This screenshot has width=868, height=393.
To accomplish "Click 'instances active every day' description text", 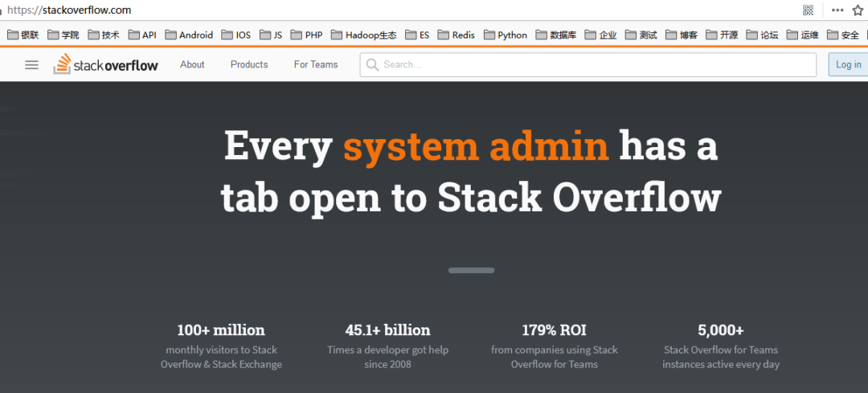I will pos(721,364).
